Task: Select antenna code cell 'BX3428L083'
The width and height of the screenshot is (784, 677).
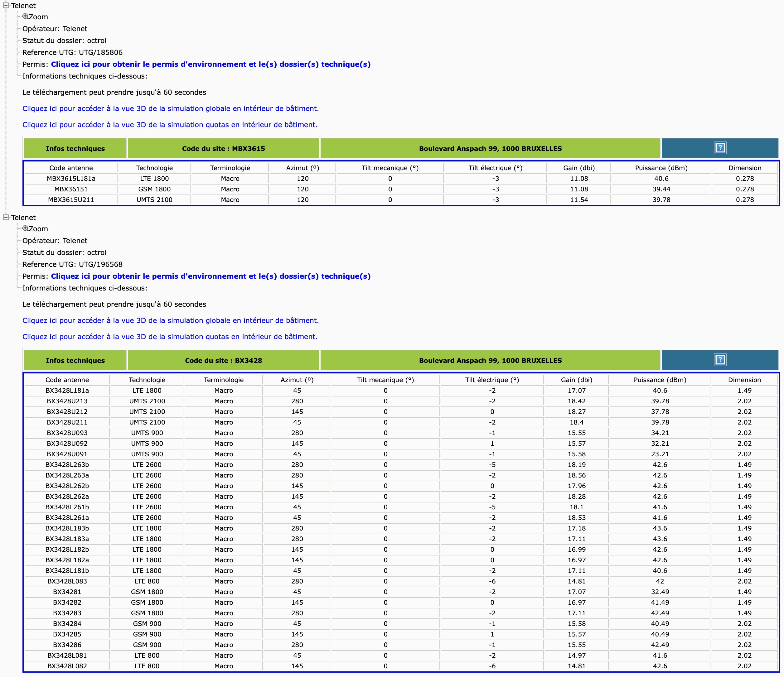Action: pos(67,581)
